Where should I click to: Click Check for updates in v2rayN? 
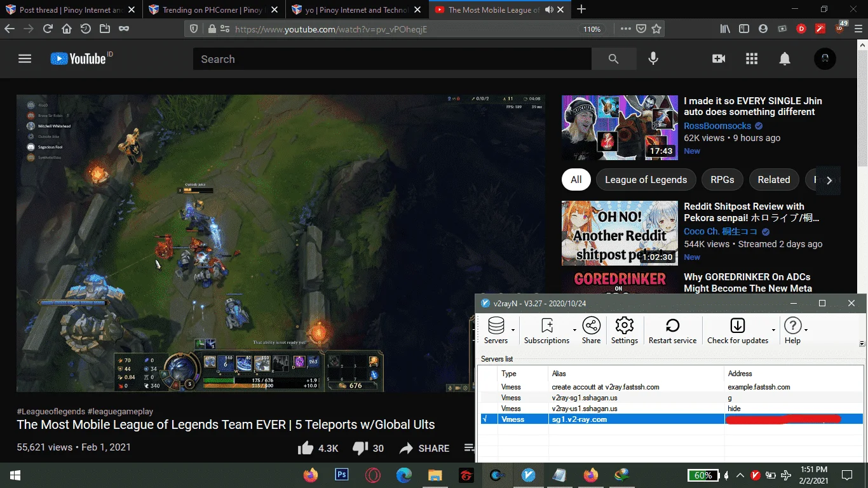[737, 331]
